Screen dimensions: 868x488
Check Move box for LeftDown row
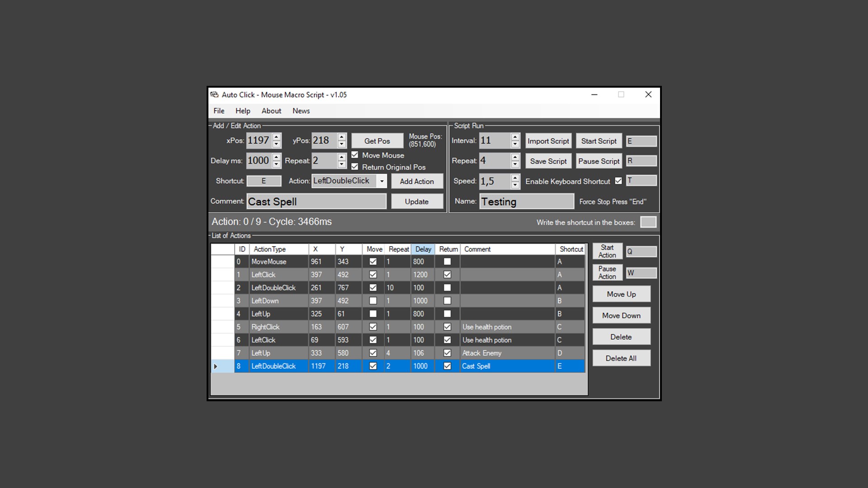coord(373,301)
